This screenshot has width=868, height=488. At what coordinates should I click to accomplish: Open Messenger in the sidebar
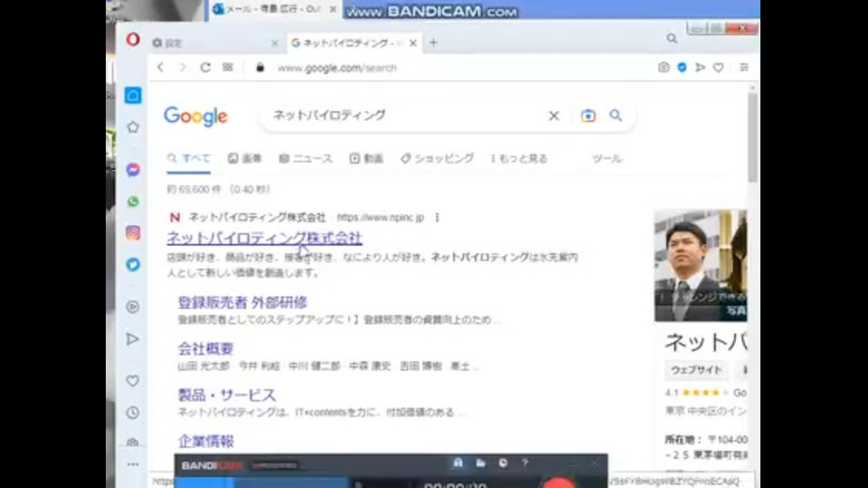133,169
